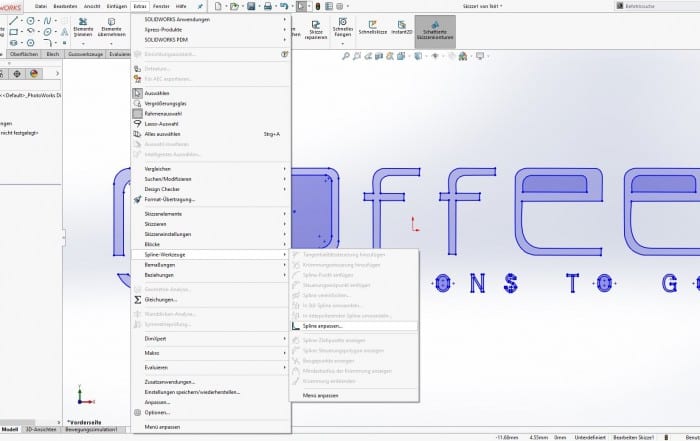Open the Makro submenu

tap(211, 353)
